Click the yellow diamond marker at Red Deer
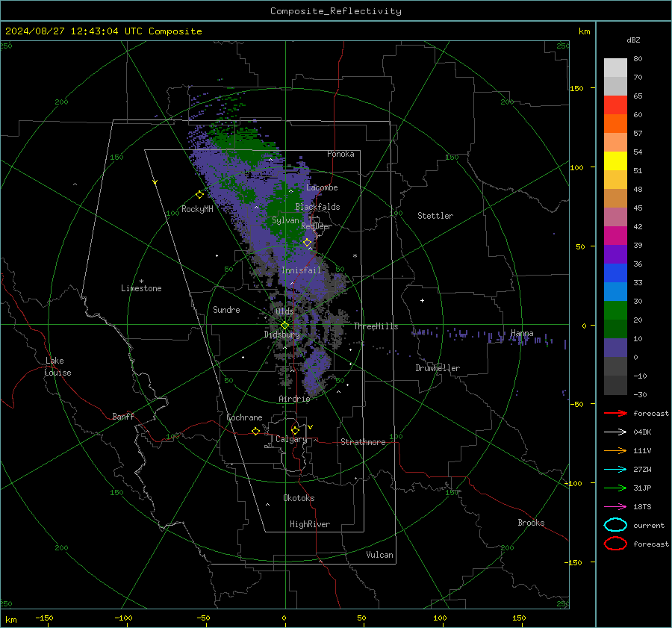The image size is (672, 628). tap(307, 243)
